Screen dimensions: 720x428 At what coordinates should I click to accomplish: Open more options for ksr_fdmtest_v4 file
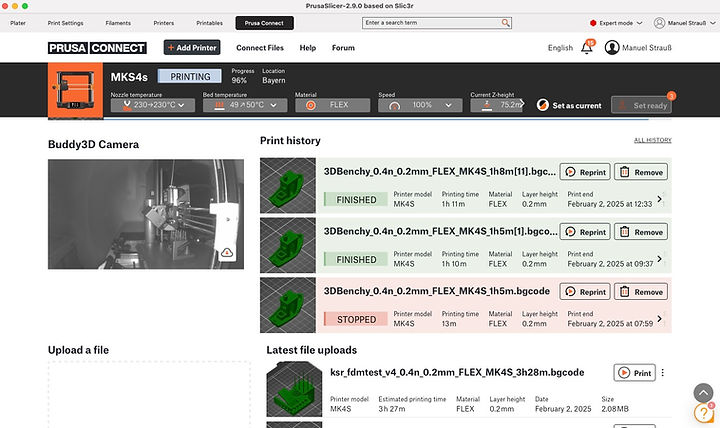pyautogui.click(x=663, y=373)
